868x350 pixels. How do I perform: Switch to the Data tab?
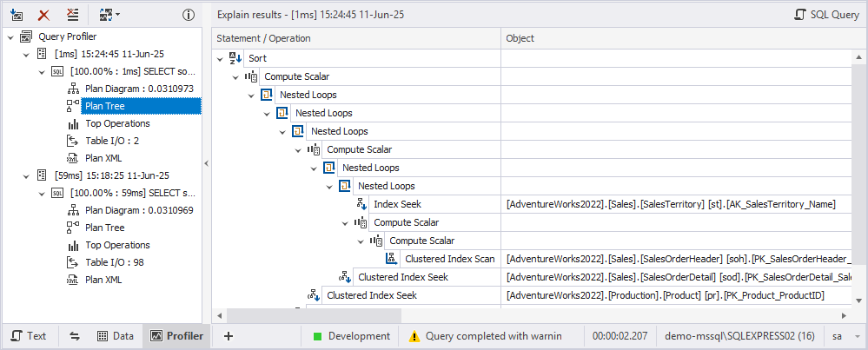(x=115, y=336)
